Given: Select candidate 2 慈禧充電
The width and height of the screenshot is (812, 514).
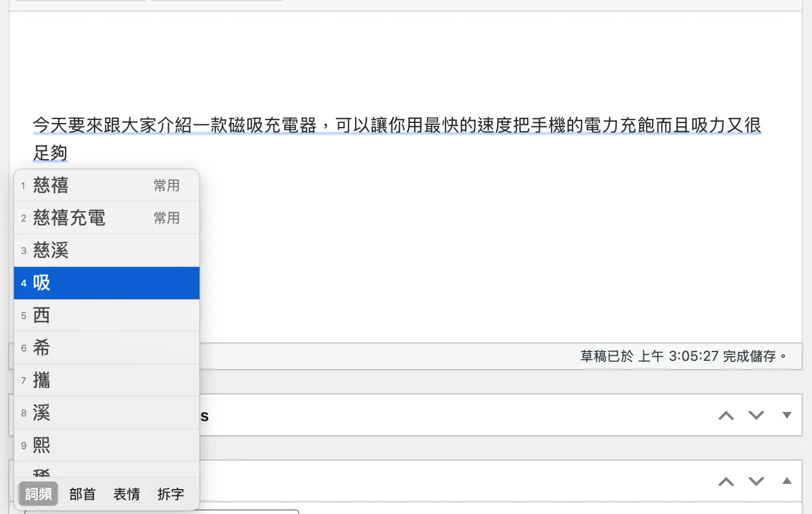Looking at the screenshot, I should coord(107,218).
